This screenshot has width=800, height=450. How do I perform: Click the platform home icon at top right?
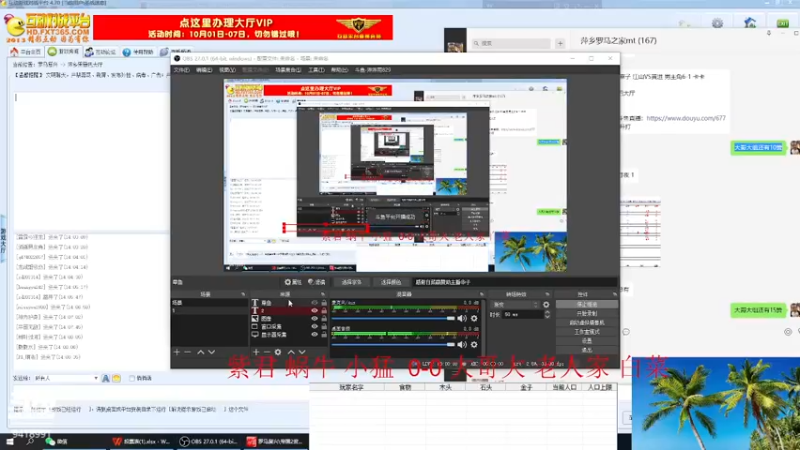749,23
